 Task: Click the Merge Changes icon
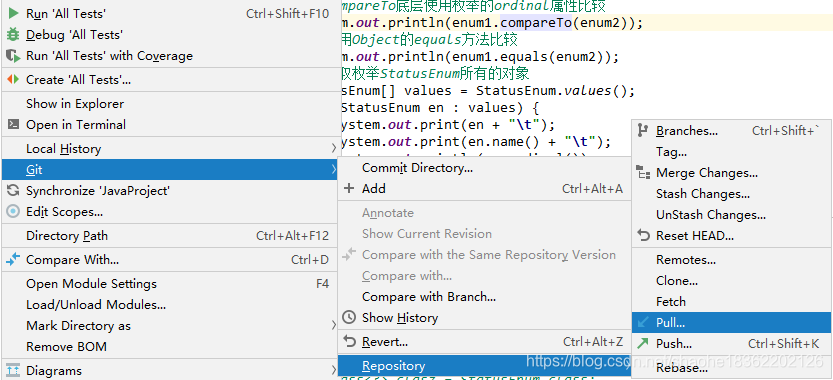click(643, 173)
